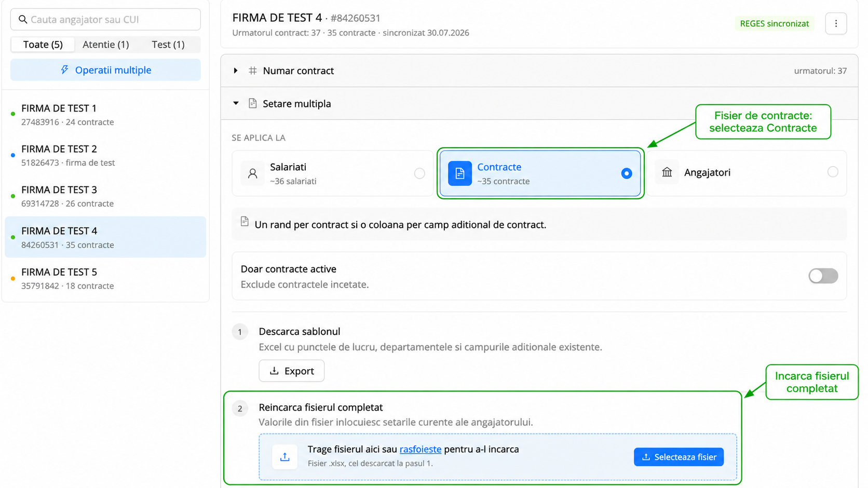Open FIRMA DE TEST 3 in the list

105,196
